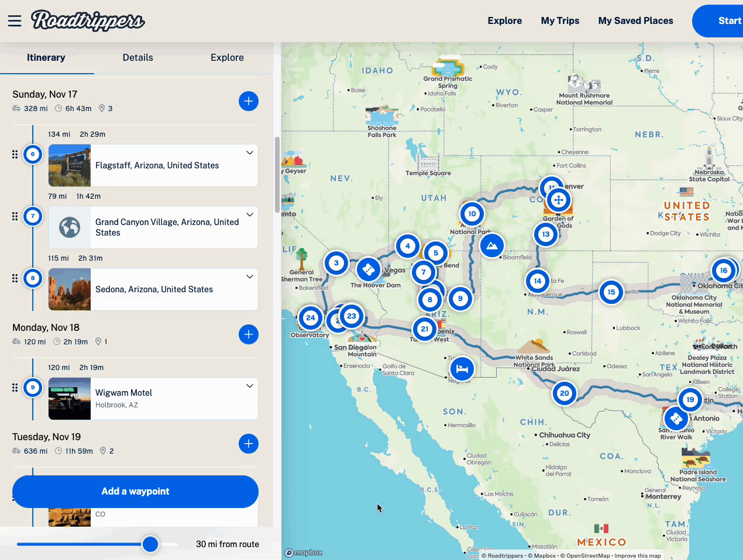Click the Roadtrippers attribution link
Screen dimensions: 743x560
(503, 556)
